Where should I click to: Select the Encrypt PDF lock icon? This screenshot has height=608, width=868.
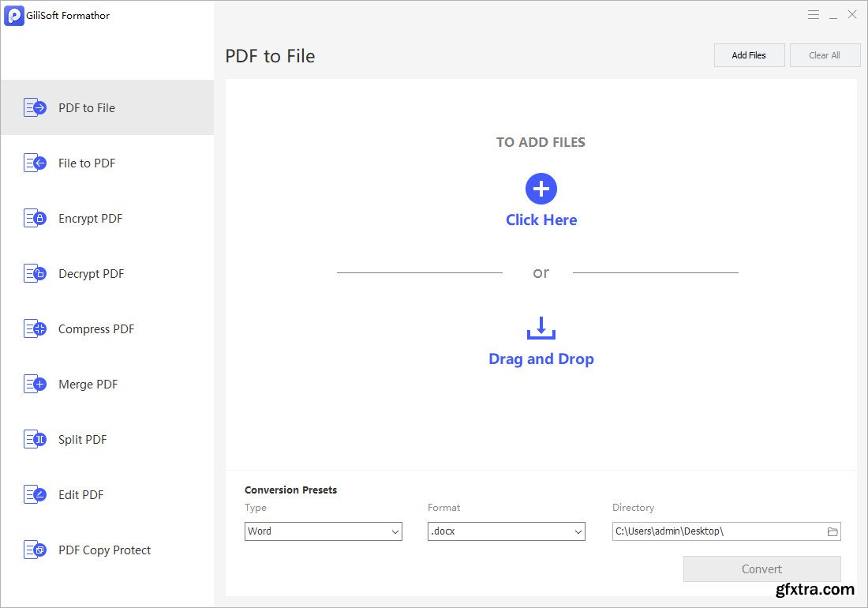click(x=35, y=219)
